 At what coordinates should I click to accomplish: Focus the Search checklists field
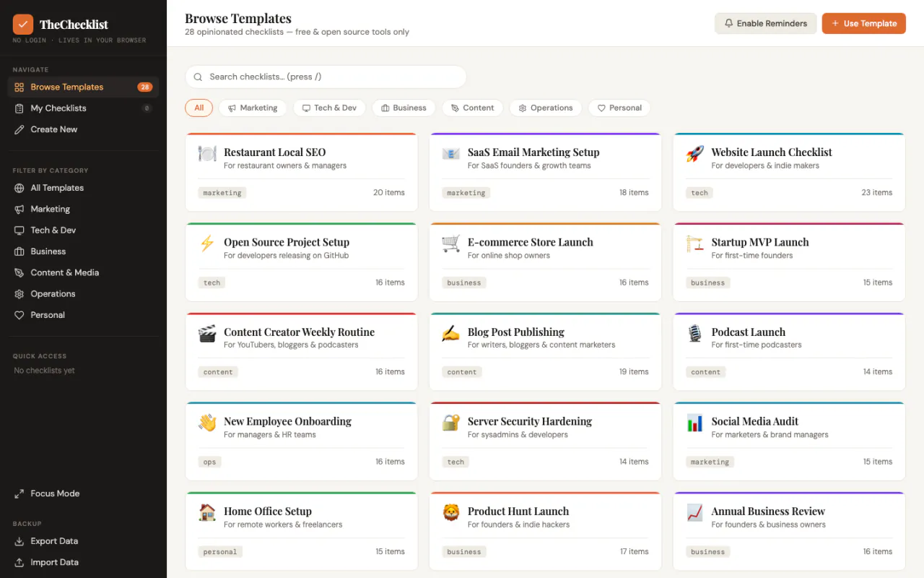tap(326, 77)
